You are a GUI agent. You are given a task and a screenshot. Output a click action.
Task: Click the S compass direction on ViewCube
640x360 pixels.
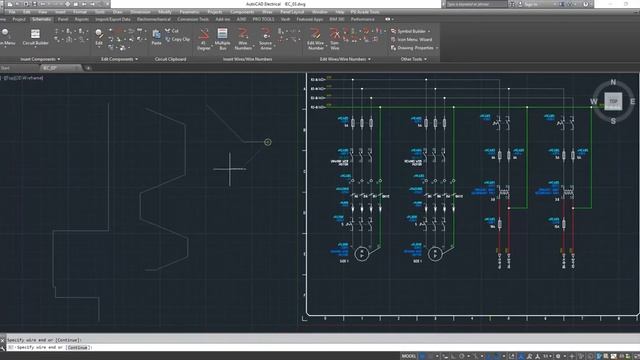click(x=613, y=121)
